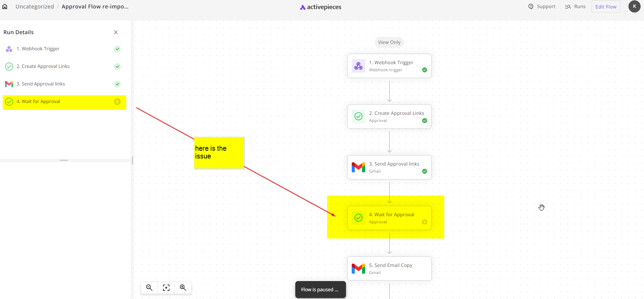
Task: Fit flow to screen view
Action: coord(166,288)
